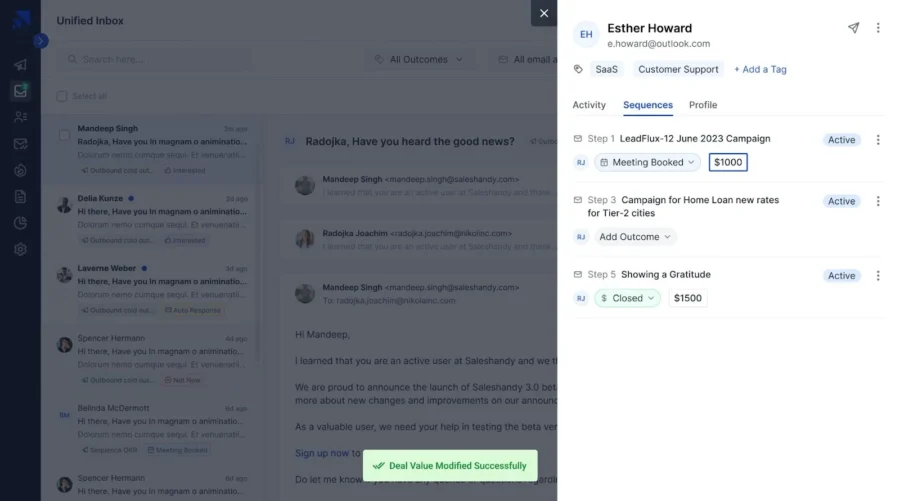Image resolution: width=900 pixels, height=501 pixels.
Task: Click the inbox Search here field
Action: pos(154,60)
